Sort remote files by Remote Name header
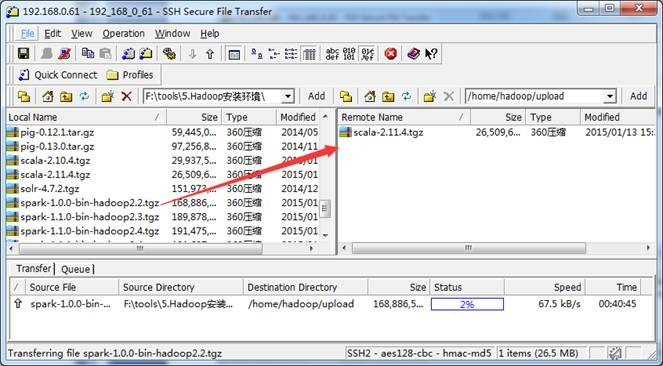This screenshot has height=366, width=663. click(x=404, y=117)
